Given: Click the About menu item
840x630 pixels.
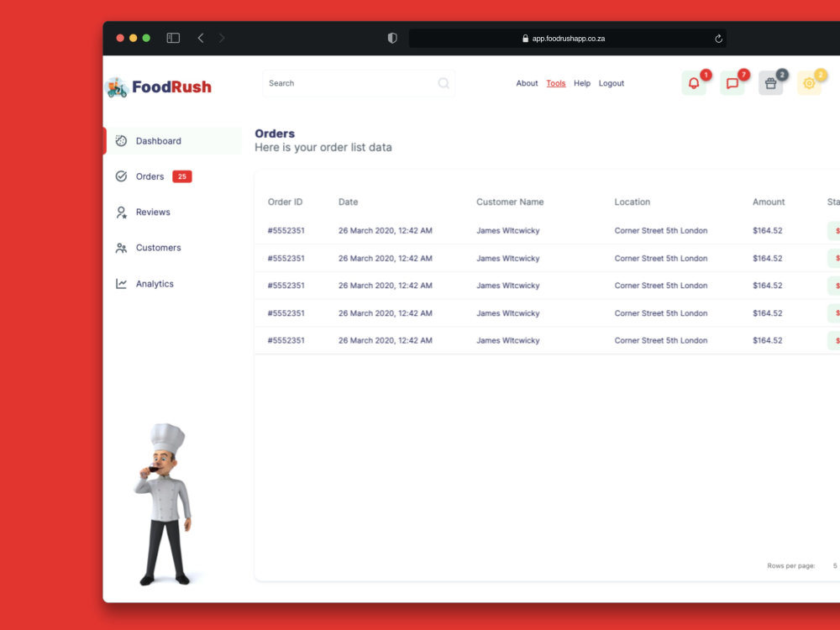Looking at the screenshot, I should [x=527, y=83].
